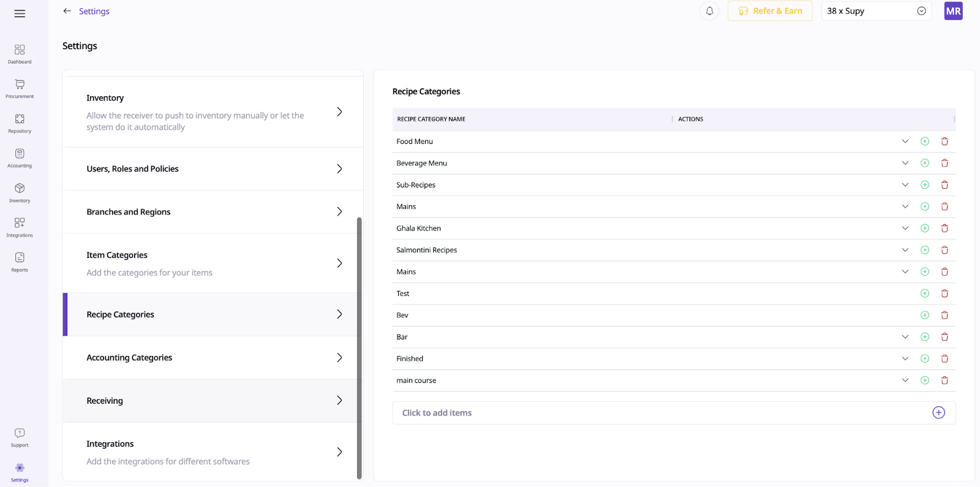The image size is (980, 487).
Task: Add subcategory to Beverage Menu
Action: [925, 163]
